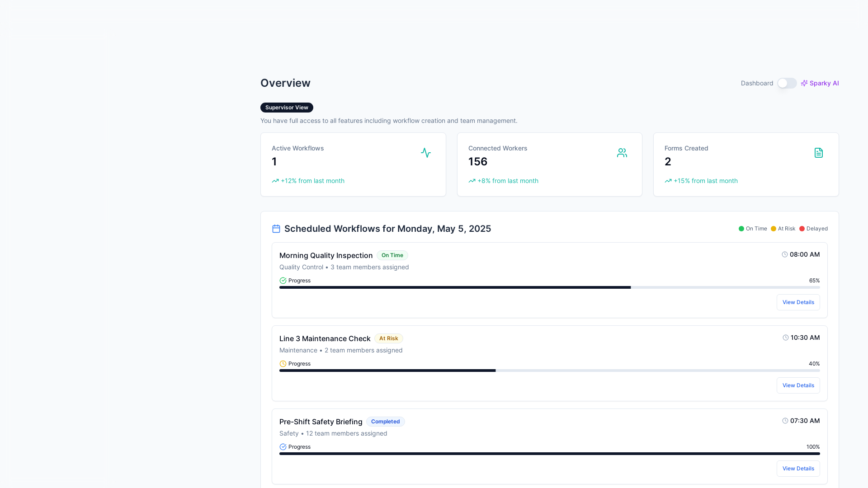Click the Active Workflows label

point(297,148)
